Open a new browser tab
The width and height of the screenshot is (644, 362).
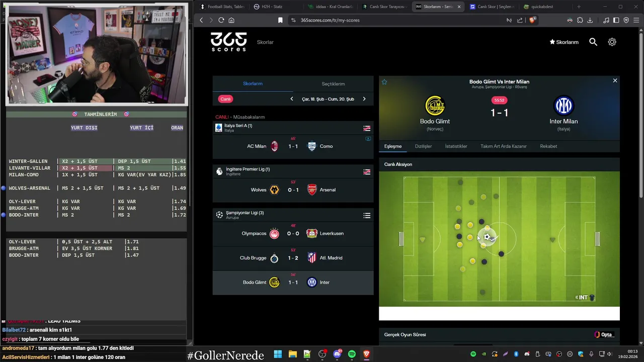[579, 7]
